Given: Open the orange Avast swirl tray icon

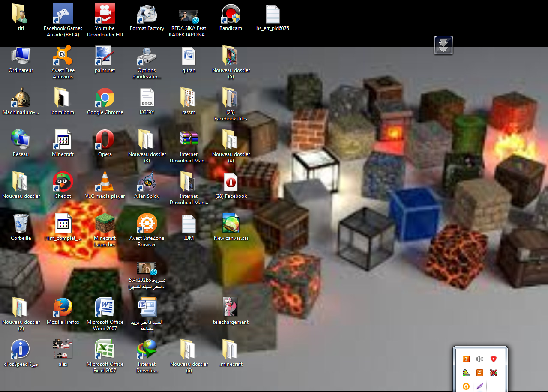Looking at the screenshot, I should 466,386.
